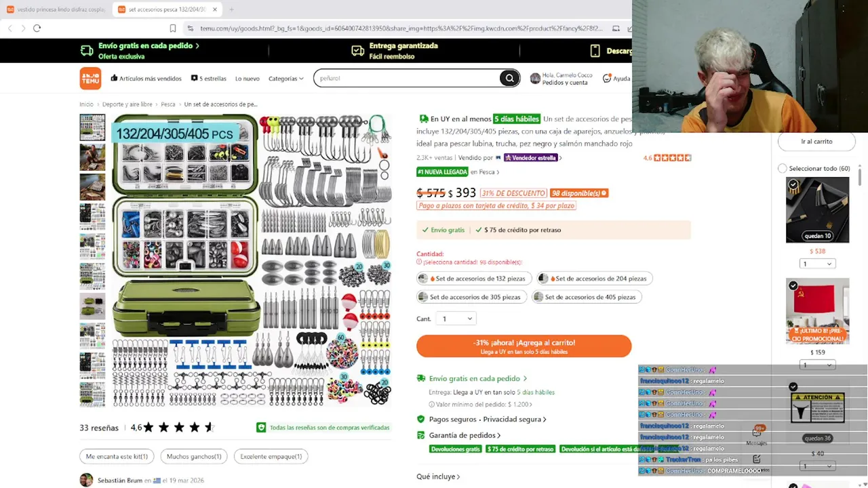868x488 pixels.
Task: Click the pay-in-installments credit card notice
Action: [x=496, y=205]
